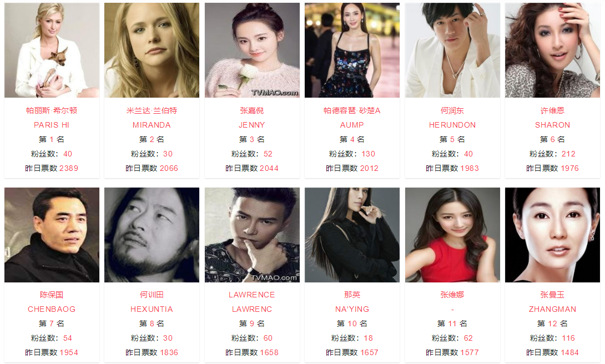Viewport: 605px width, 364px height.
Task: Open the rank 1 PARIS HI photo thumbnail
Action: pyautogui.click(x=52, y=50)
